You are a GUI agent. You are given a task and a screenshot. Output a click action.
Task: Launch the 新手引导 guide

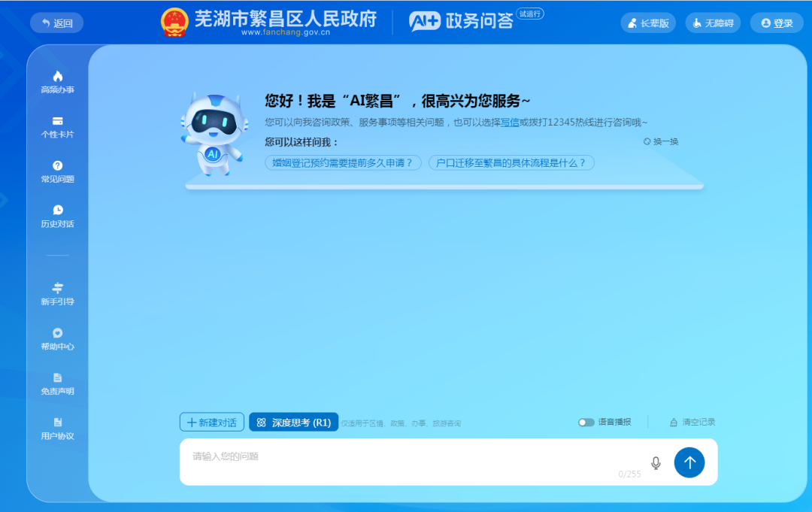pos(56,293)
